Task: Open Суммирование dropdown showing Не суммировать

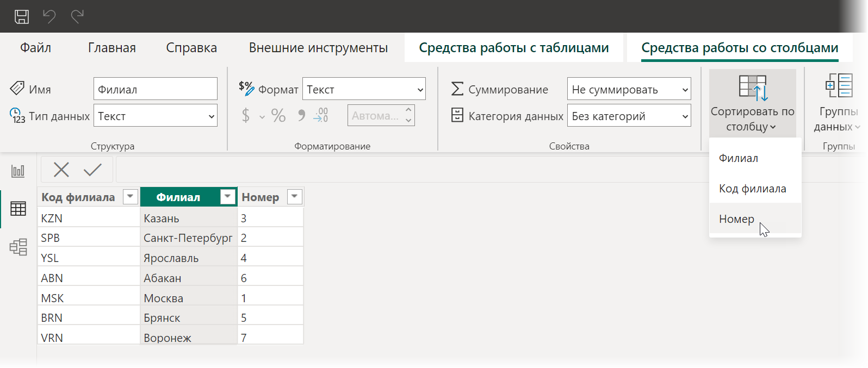Action: click(x=629, y=89)
